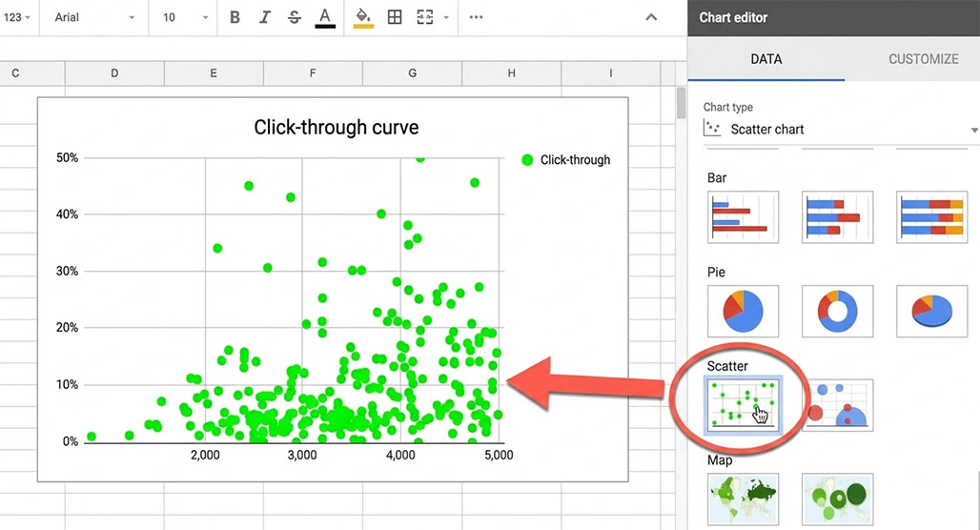
Task: Switch to the DATA tab
Action: pyautogui.click(x=766, y=59)
